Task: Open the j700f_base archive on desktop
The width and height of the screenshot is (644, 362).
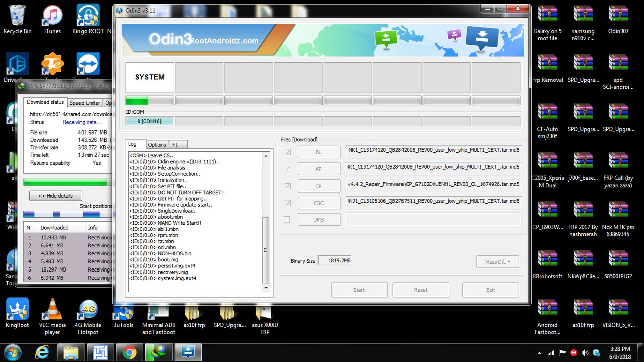Action: pos(583,166)
